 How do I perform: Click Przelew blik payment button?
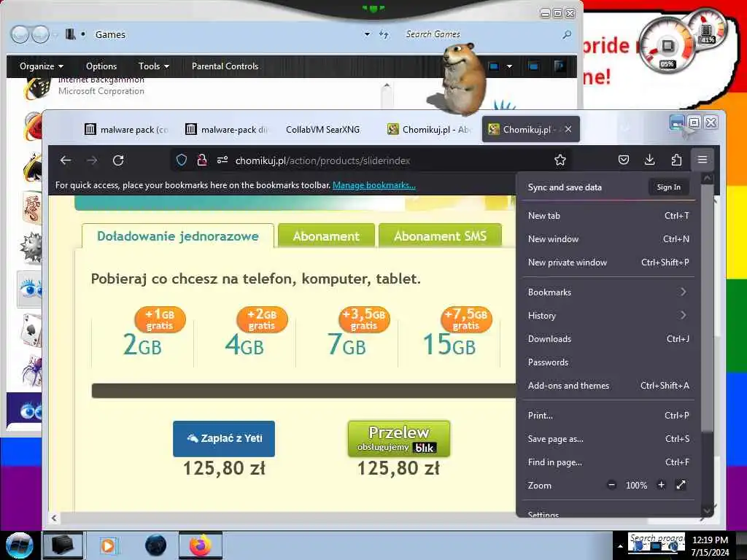point(399,438)
